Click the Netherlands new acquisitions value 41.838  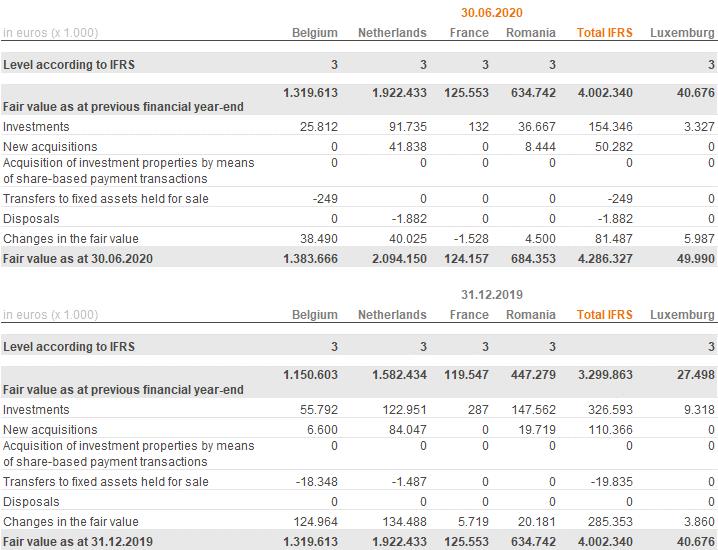[408, 147]
